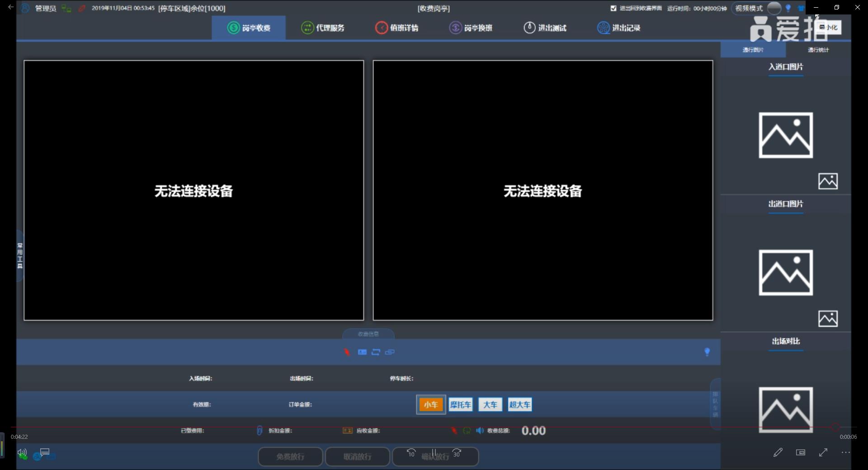Click the 取消放行 button
Screen dimensions: 868x470
(357, 456)
